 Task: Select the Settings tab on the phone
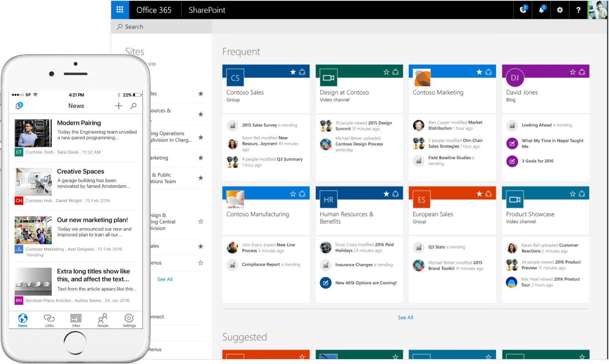[129, 320]
